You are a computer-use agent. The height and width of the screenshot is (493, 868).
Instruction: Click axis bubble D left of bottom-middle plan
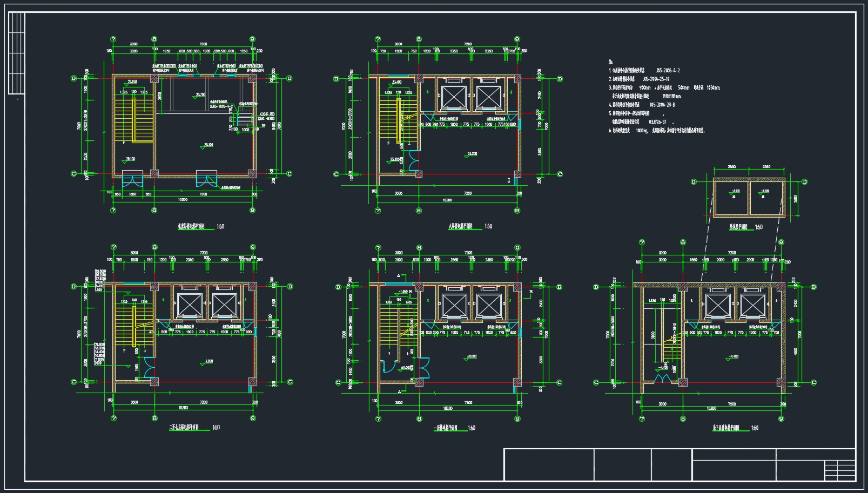(338, 287)
